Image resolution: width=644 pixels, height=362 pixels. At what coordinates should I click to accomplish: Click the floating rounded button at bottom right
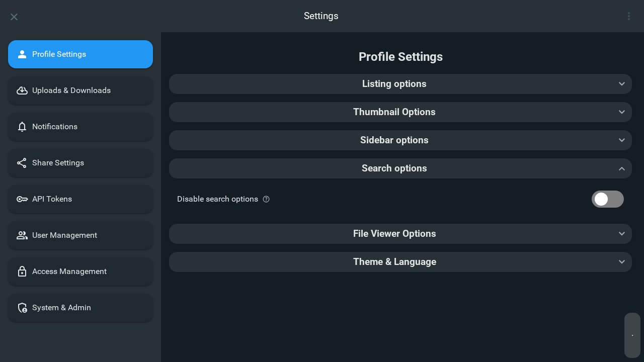coord(632,335)
